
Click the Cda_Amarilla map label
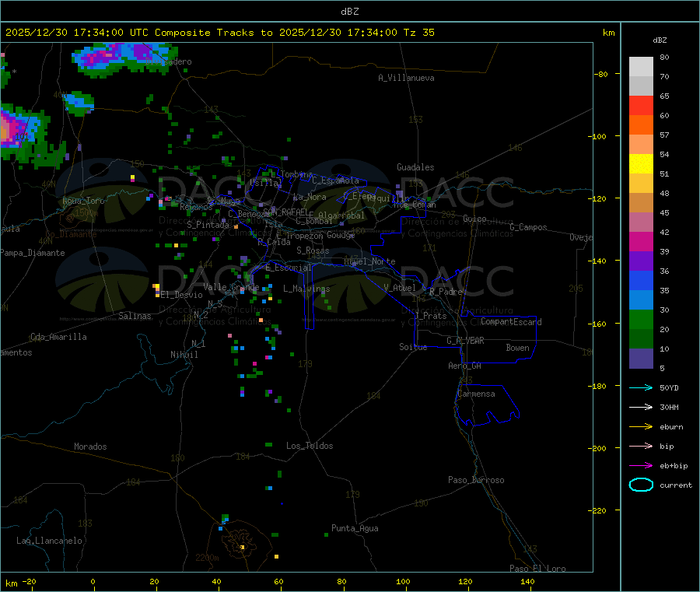tap(58, 337)
